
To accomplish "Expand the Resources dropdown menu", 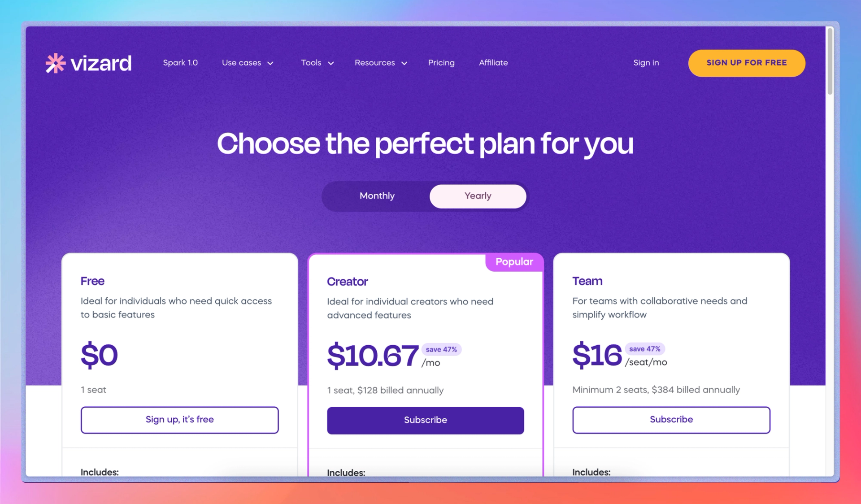I will 379,62.
